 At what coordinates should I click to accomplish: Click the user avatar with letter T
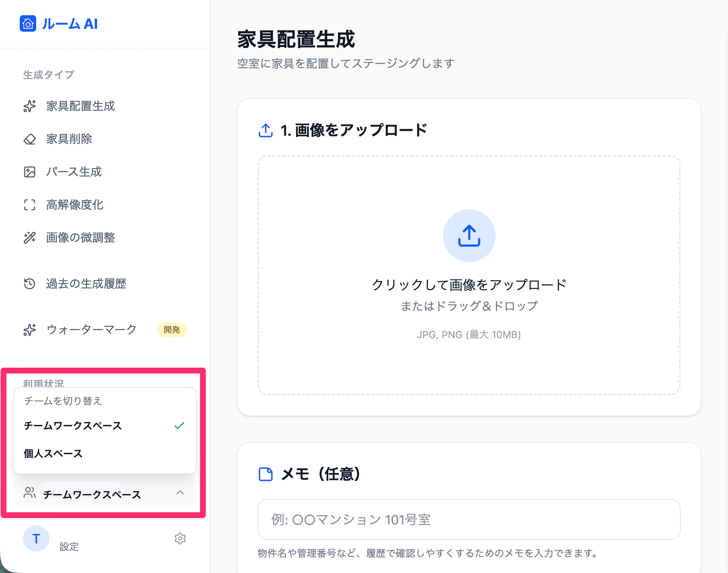(36, 538)
